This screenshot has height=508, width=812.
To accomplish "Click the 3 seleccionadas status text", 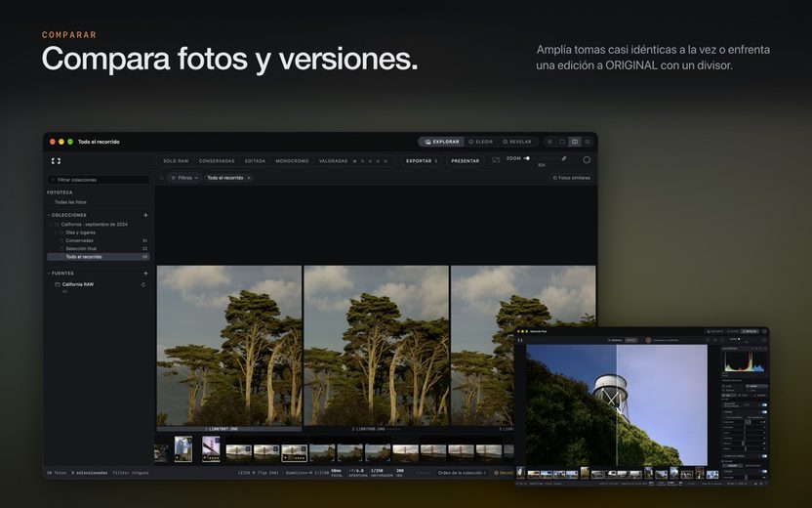I will click(x=90, y=473).
